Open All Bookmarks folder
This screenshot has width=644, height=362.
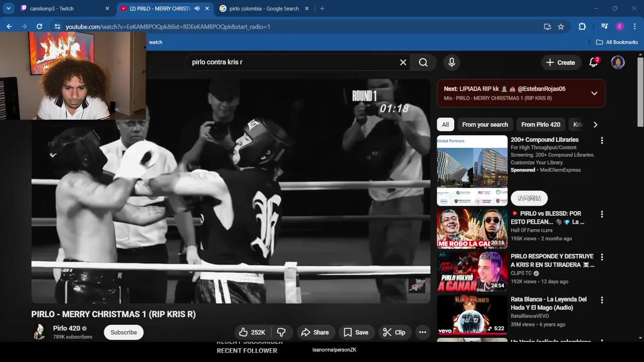click(x=617, y=42)
